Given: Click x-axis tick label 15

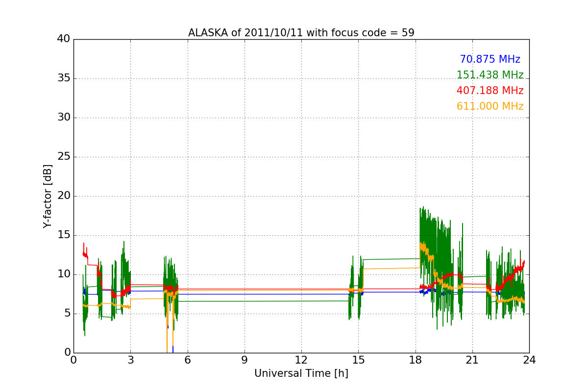Looking at the screenshot, I should point(358,360).
